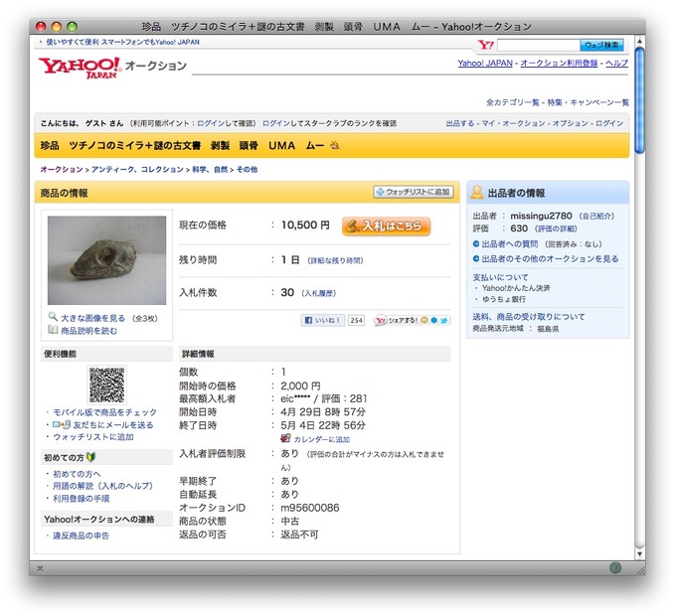Viewport: 675px width, 616px height.
Task: Click the magnifier icon for larger images
Action: click(x=53, y=317)
